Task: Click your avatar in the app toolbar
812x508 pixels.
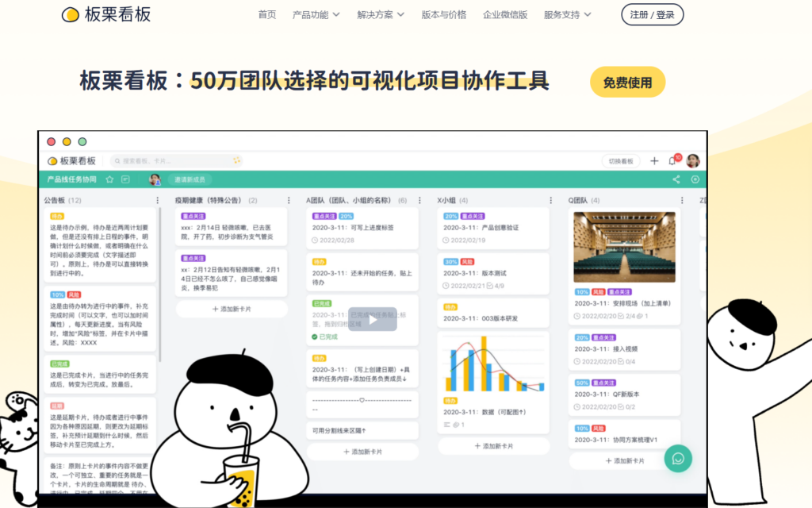Action: (691, 161)
